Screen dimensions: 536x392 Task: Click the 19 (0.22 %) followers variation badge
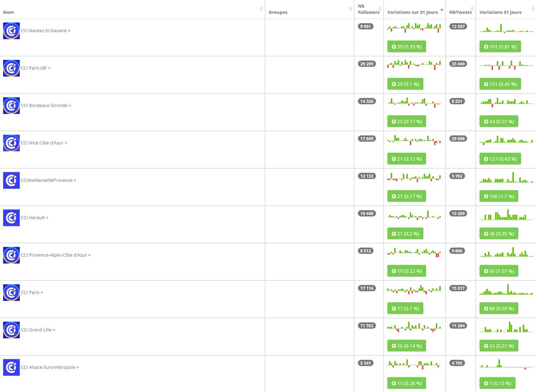[406, 271]
